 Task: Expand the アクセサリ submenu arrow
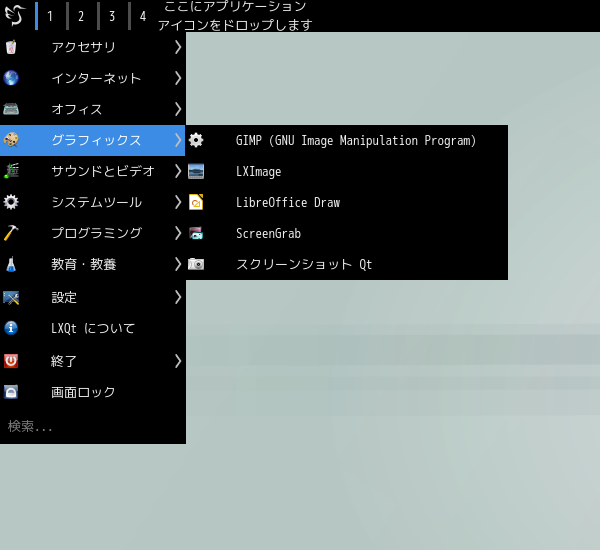coord(178,47)
